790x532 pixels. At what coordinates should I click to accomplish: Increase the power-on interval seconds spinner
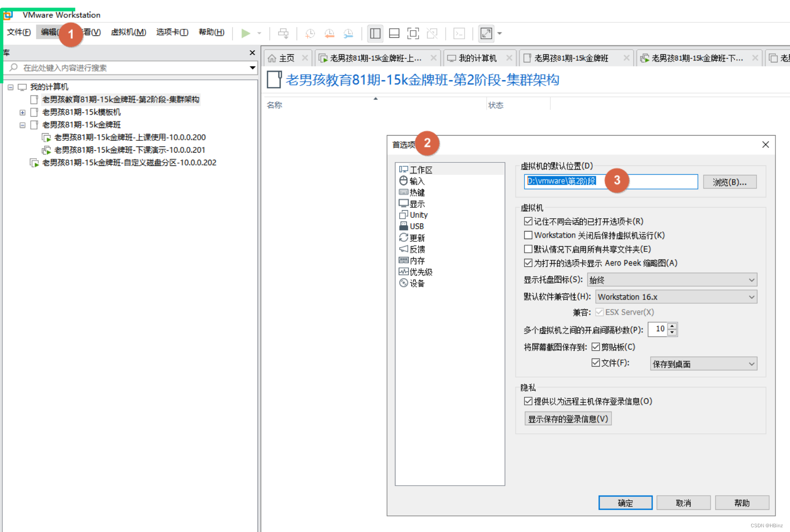(672, 326)
